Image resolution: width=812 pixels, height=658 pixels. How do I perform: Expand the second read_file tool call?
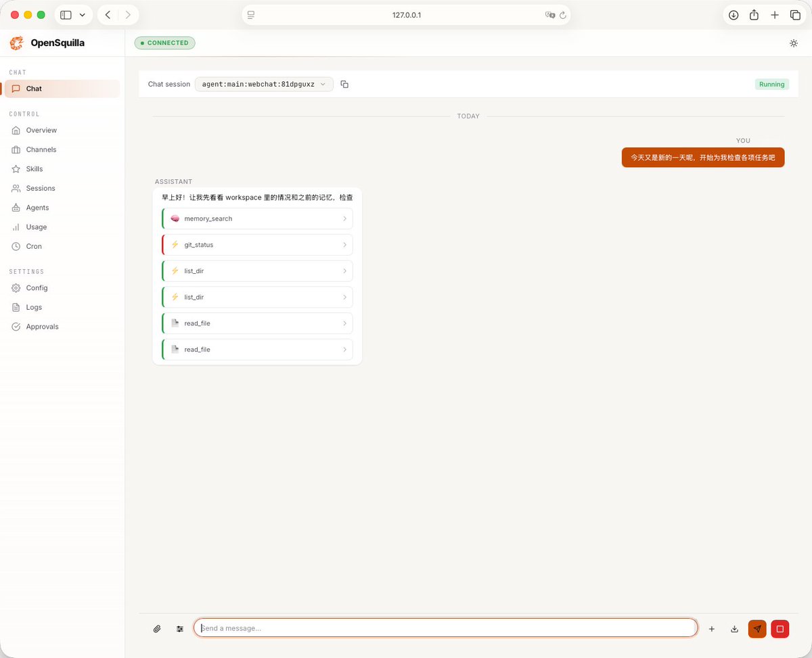pyautogui.click(x=257, y=350)
